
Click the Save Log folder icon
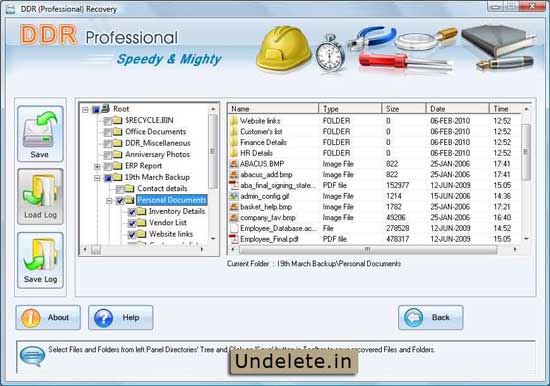(x=40, y=254)
